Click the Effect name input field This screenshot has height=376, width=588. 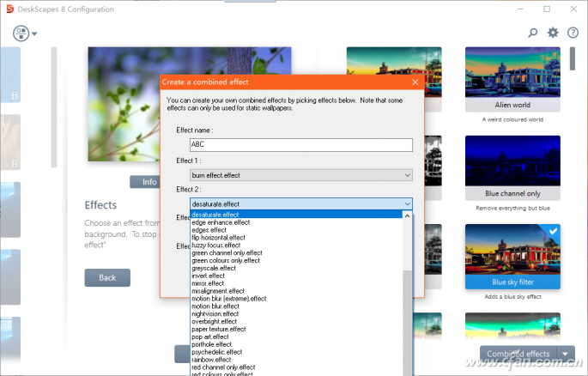(x=301, y=145)
